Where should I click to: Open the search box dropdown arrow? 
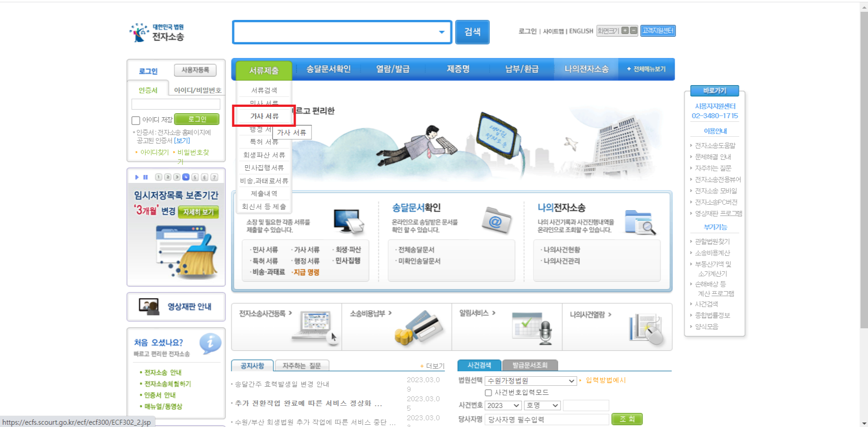(441, 32)
